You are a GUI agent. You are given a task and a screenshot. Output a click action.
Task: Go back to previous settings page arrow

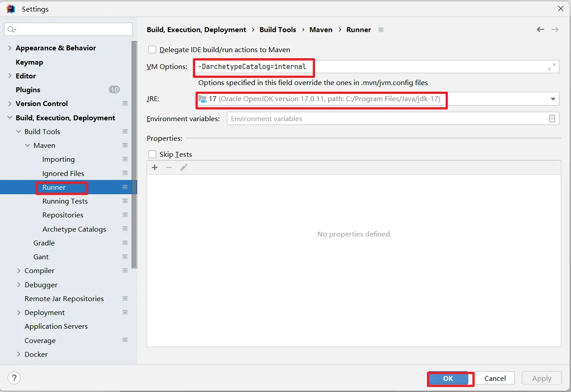click(540, 29)
